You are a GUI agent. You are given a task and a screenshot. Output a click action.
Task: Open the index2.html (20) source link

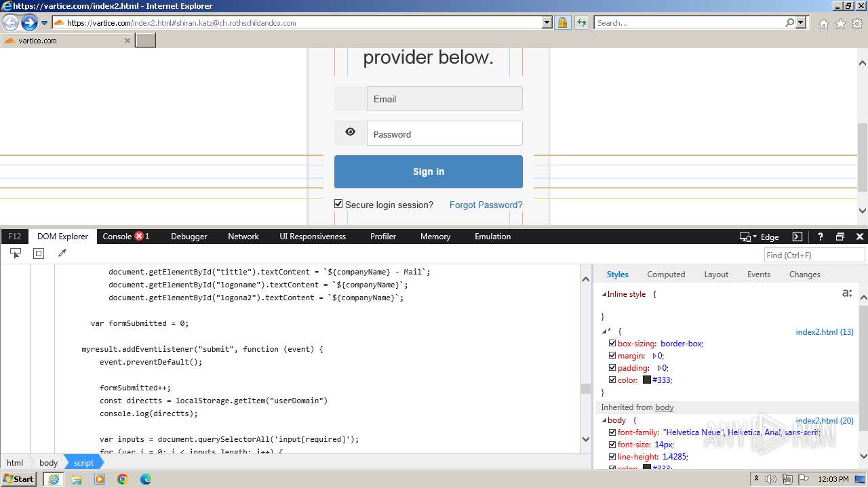pos(825,421)
